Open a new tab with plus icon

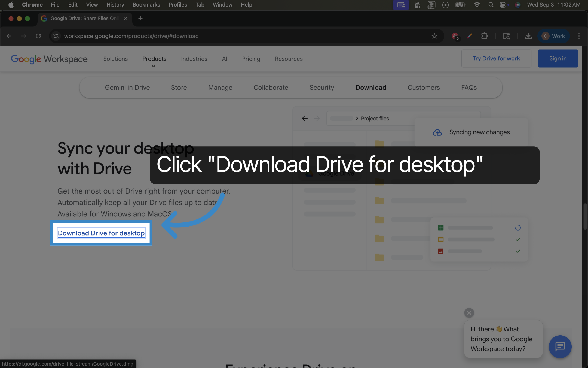pos(140,18)
